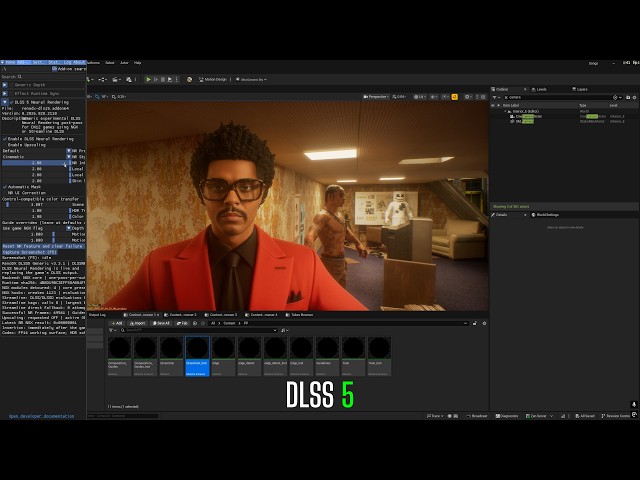
Task: Open the platforms dropdown right of Motion Design
Action: 251,80
